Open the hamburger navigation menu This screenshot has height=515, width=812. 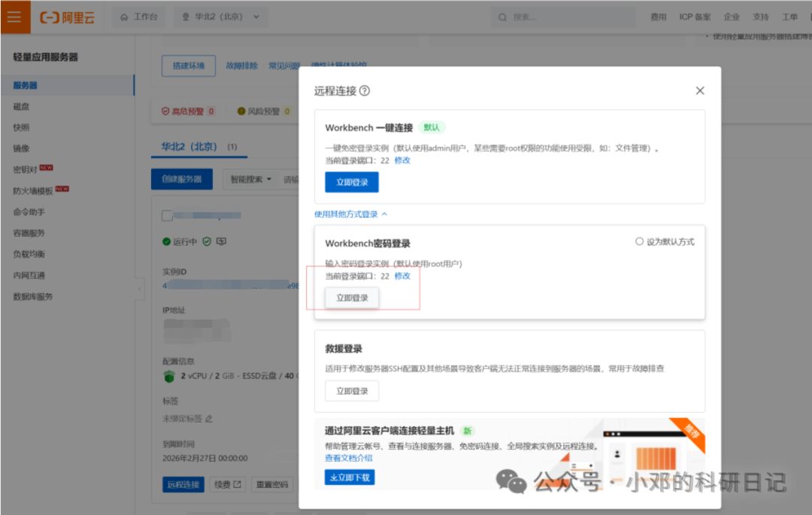(15, 17)
